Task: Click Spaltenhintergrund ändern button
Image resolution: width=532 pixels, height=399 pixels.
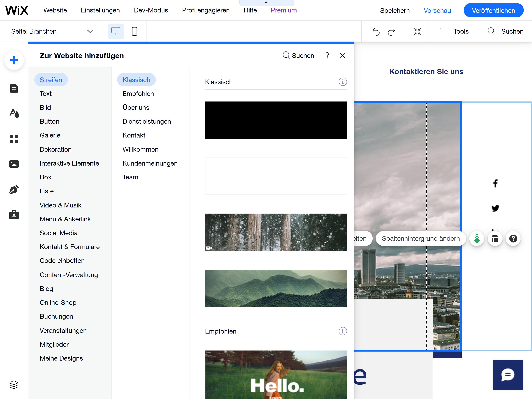Action: [421, 239]
